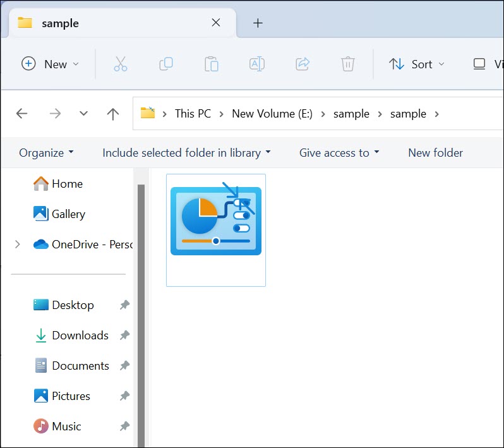The image size is (504, 448).
Task: Open Downloads in the navigation pane
Action: click(80, 336)
